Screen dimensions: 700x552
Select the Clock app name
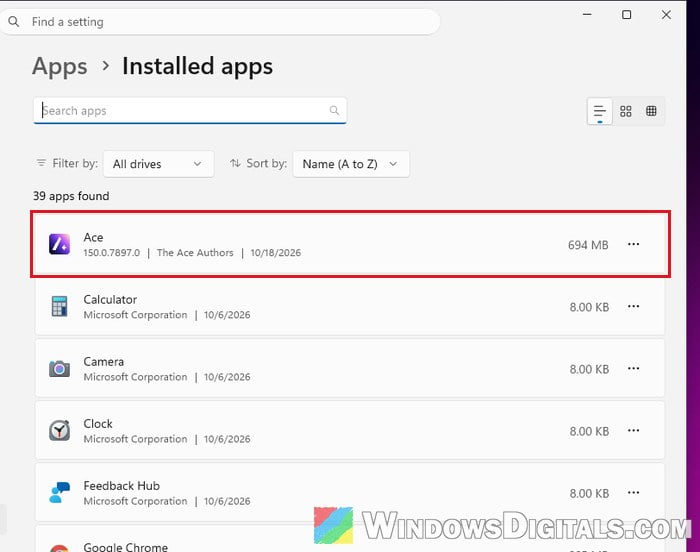click(98, 424)
